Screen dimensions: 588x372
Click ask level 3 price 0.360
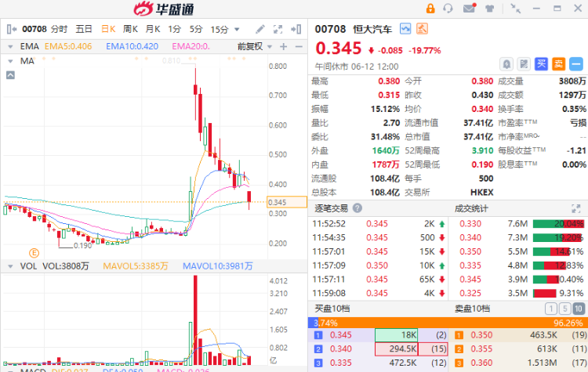pos(481,363)
